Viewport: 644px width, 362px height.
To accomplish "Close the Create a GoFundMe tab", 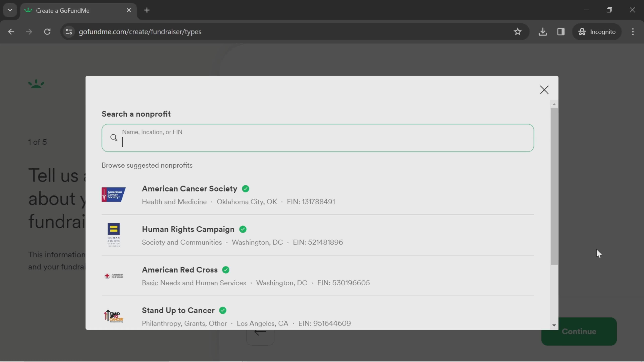I will tap(129, 10).
